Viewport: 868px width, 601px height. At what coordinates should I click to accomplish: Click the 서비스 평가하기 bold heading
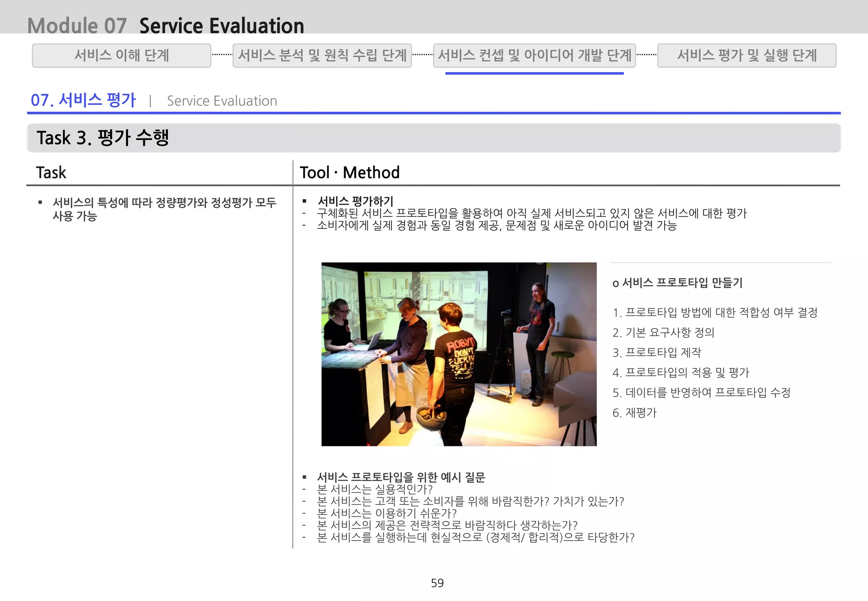click(x=355, y=201)
